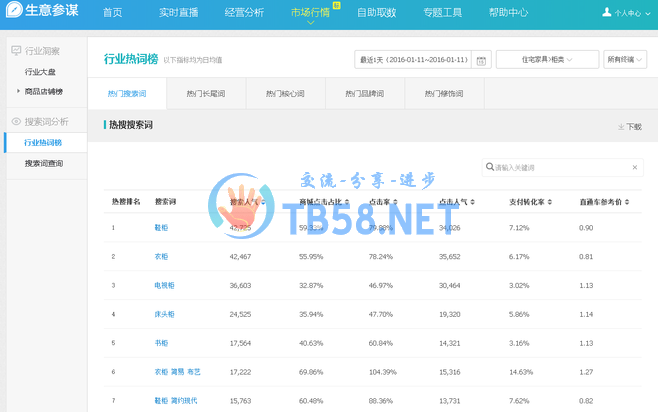Click the 电视柜 search term link
The height and width of the screenshot is (412, 658).
click(164, 285)
